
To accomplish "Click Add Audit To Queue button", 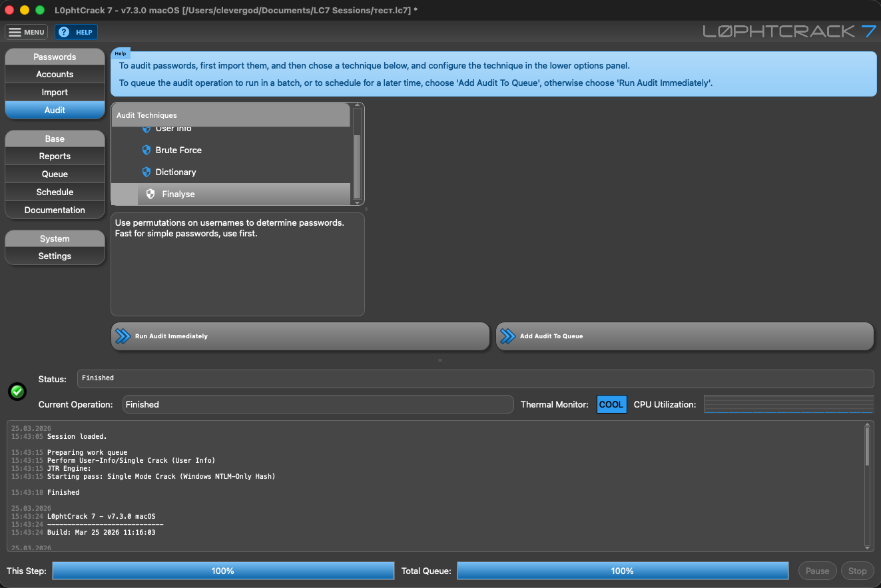I will (x=685, y=336).
